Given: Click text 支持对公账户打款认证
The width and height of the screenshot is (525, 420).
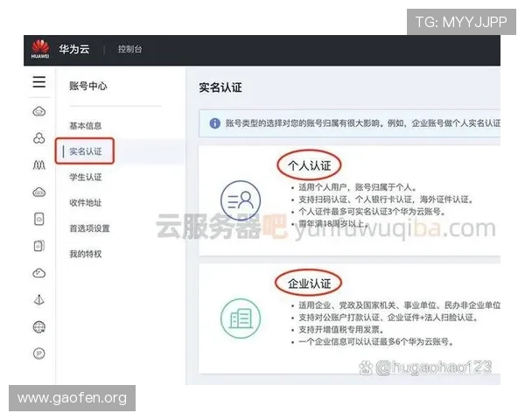Looking at the screenshot, I should (x=339, y=317).
